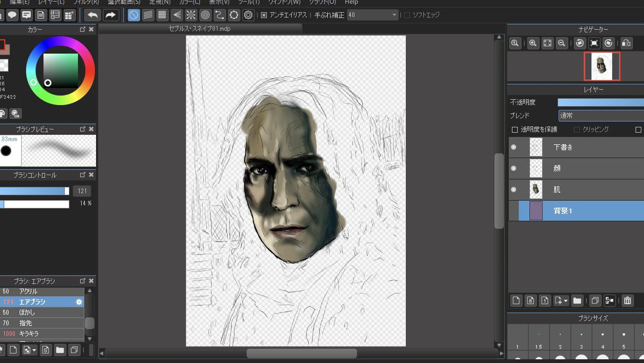Open the 手ぶれ補正 value dropdown

click(372, 15)
